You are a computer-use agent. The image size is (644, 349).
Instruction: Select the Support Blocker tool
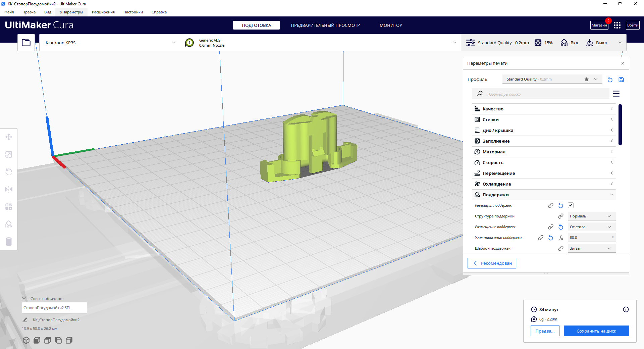tap(9, 224)
